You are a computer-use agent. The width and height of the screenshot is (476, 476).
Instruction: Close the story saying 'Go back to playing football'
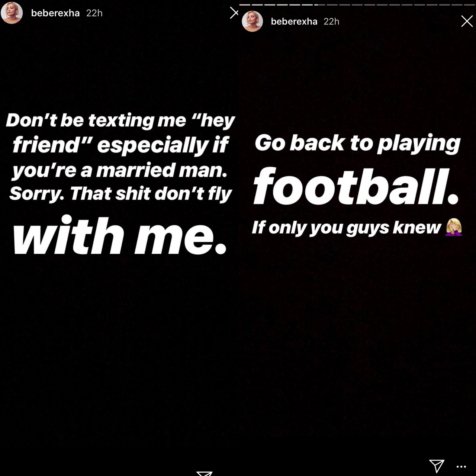tap(467, 21)
